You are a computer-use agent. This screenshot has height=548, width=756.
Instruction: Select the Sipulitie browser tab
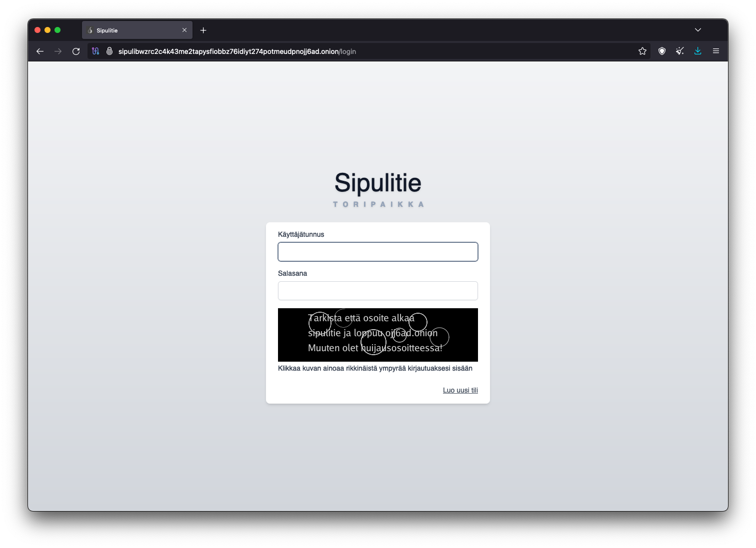tap(125, 30)
